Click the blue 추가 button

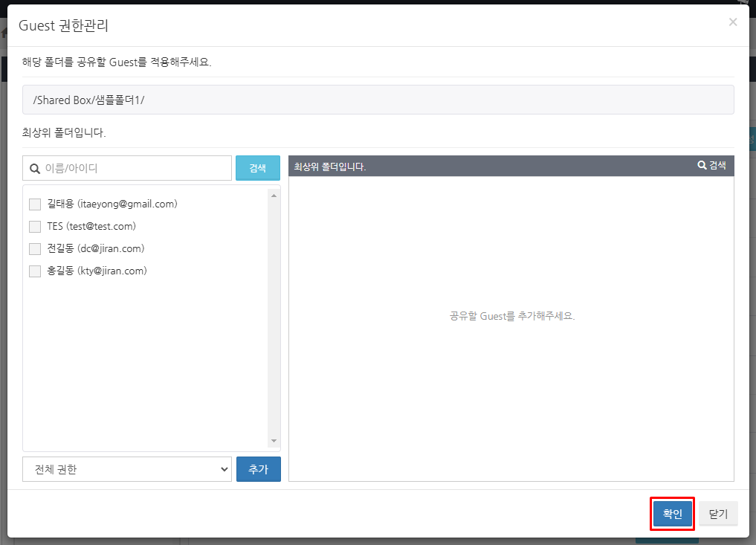point(258,469)
